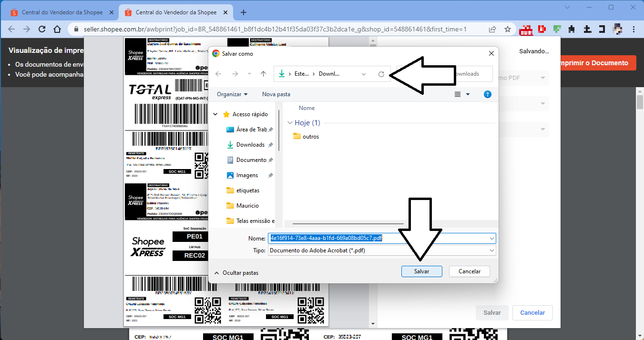644x340 pixels.
Task: Open recent locations dropdown in save dialog
Action: (x=249, y=74)
